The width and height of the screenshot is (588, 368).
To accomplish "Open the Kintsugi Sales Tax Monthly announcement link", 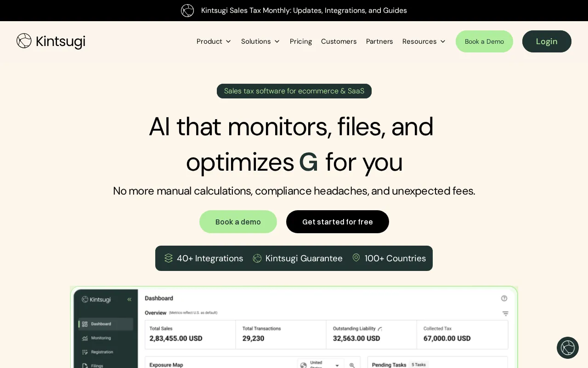I will (x=304, y=10).
